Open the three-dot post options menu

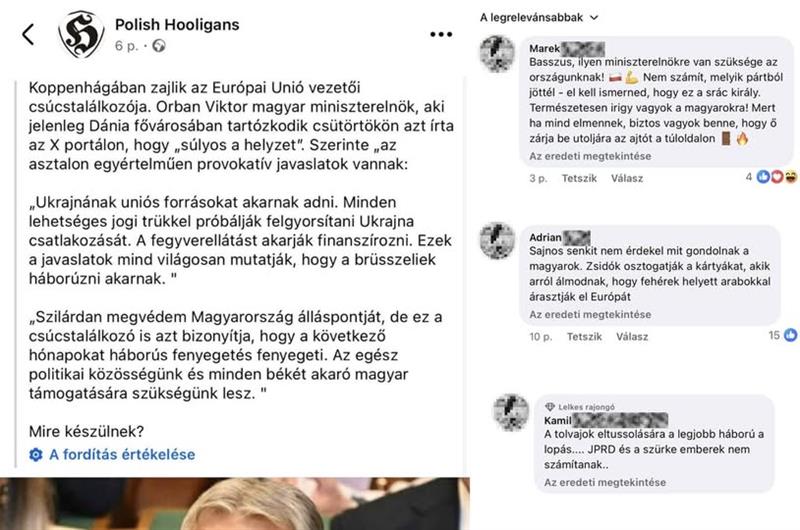tap(441, 34)
